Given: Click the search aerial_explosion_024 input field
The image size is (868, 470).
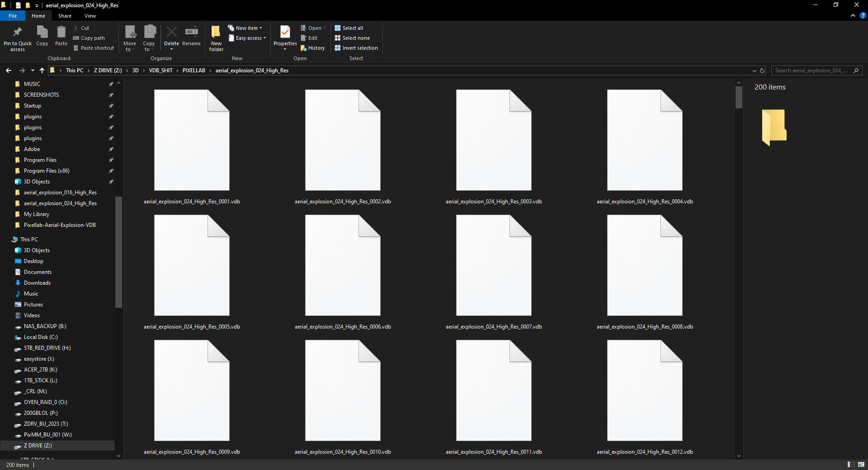Looking at the screenshot, I should (x=812, y=70).
